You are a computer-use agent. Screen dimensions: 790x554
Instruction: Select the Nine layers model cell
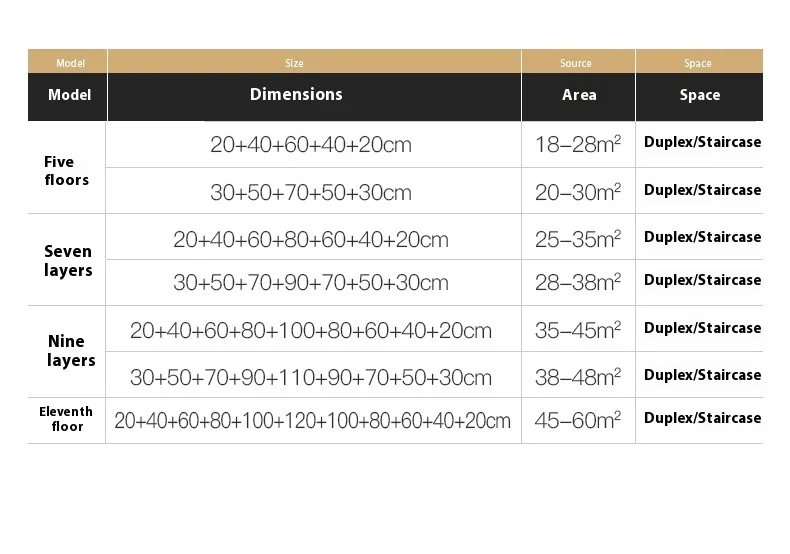pyautogui.click(x=70, y=351)
